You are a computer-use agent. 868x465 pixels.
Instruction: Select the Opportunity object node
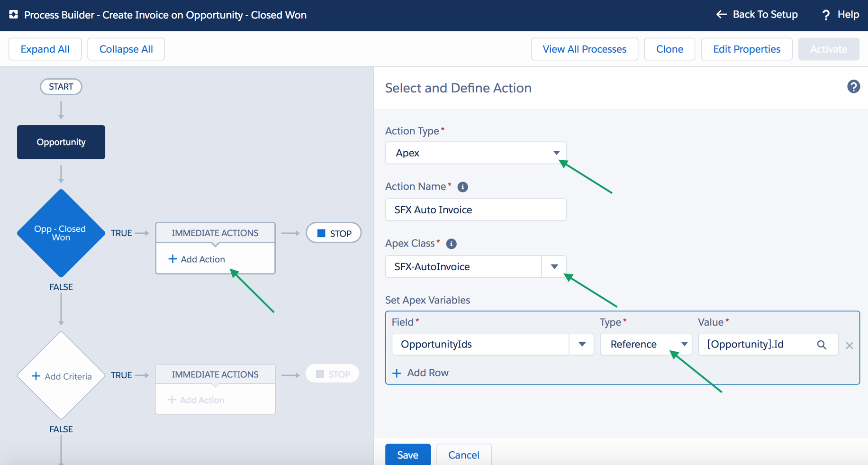point(61,142)
